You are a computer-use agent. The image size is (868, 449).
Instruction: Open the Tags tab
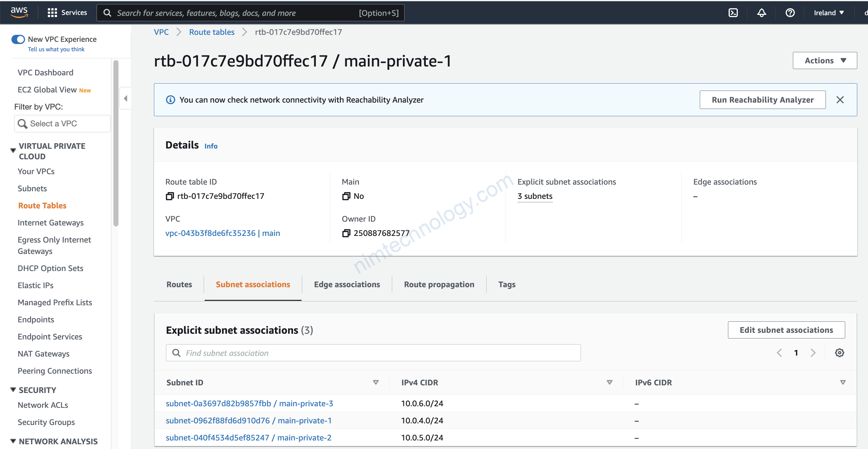pos(507,284)
